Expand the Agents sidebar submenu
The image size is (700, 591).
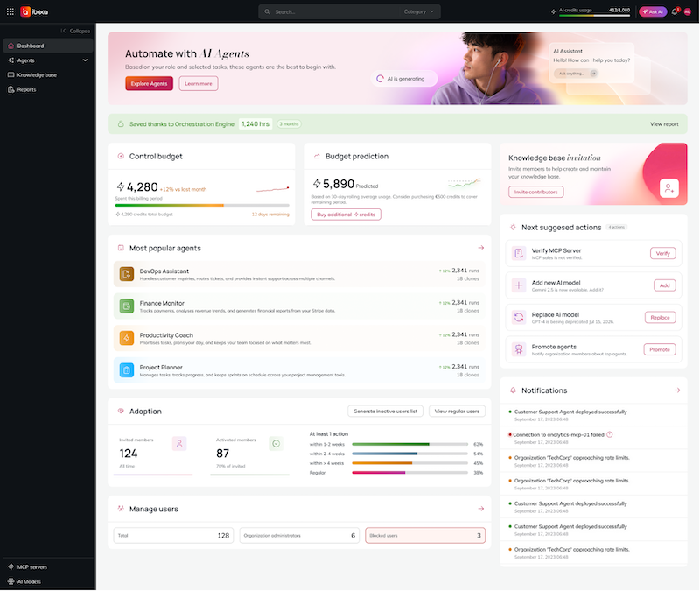pyautogui.click(x=85, y=60)
